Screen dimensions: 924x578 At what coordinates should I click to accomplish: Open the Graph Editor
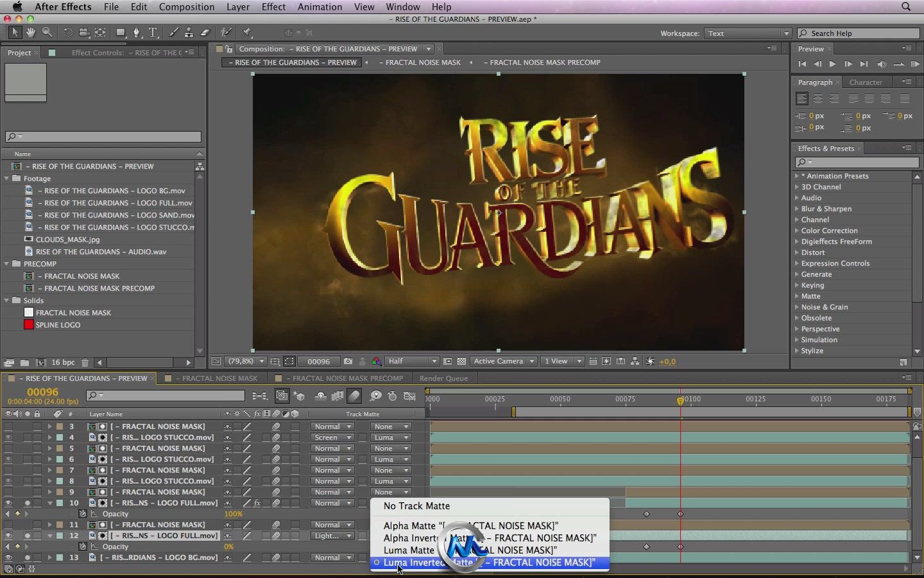tap(409, 396)
